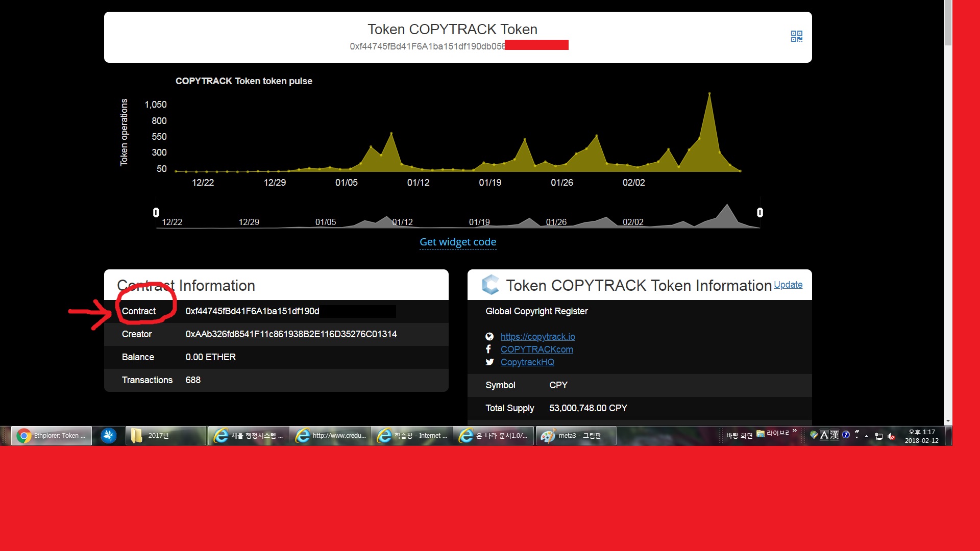The width and height of the screenshot is (980, 551).
Task: Open the 라이브러리 libraries toolbar
Action: 773,434
